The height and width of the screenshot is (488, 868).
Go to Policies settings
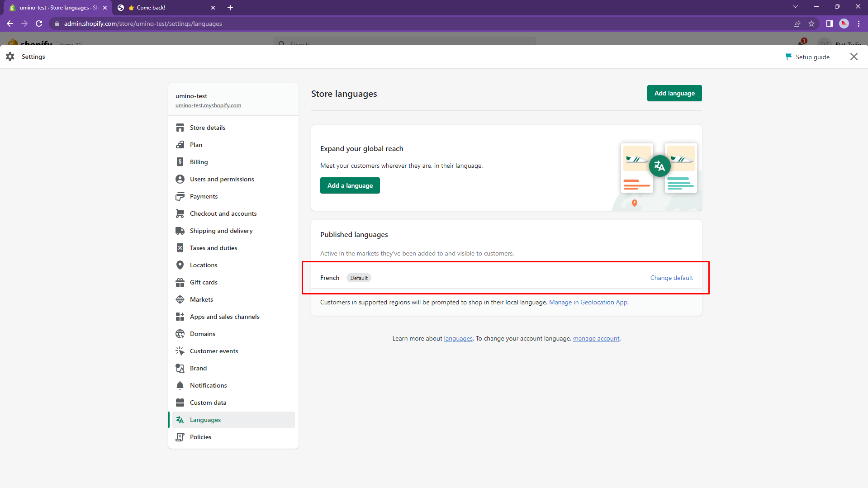(x=200, y=437)
